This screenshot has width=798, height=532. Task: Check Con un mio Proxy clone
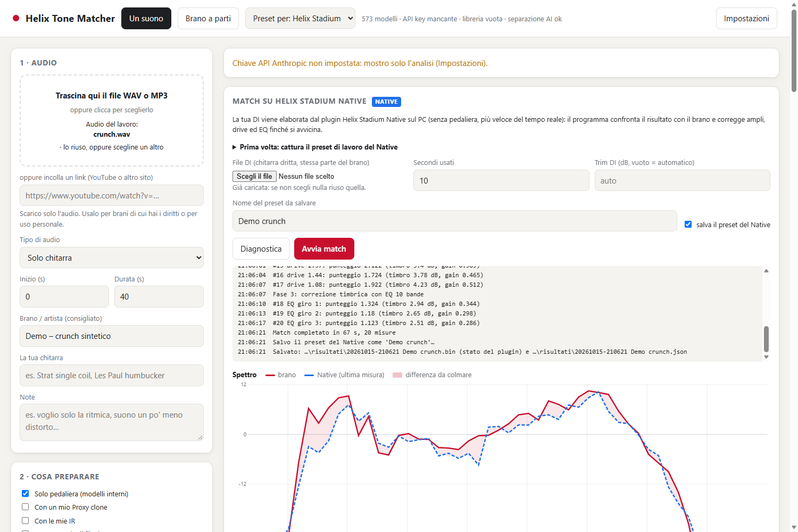(x=25, y=507)
